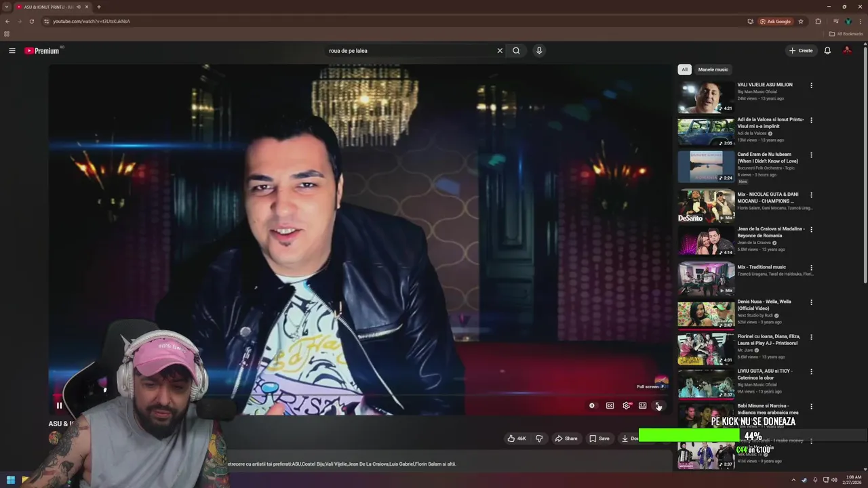Install page as app icon in address bar
The image size is (868, 488).
[x=751, y=21]
